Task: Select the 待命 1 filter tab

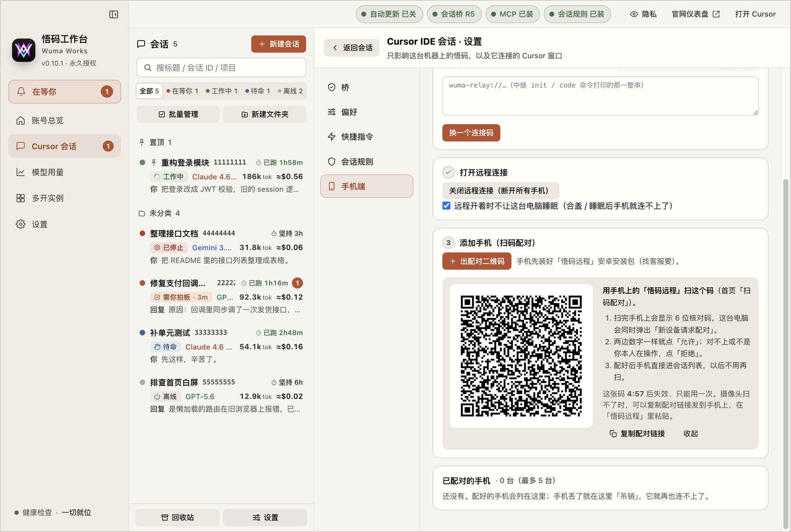Action: coord(257,91)
